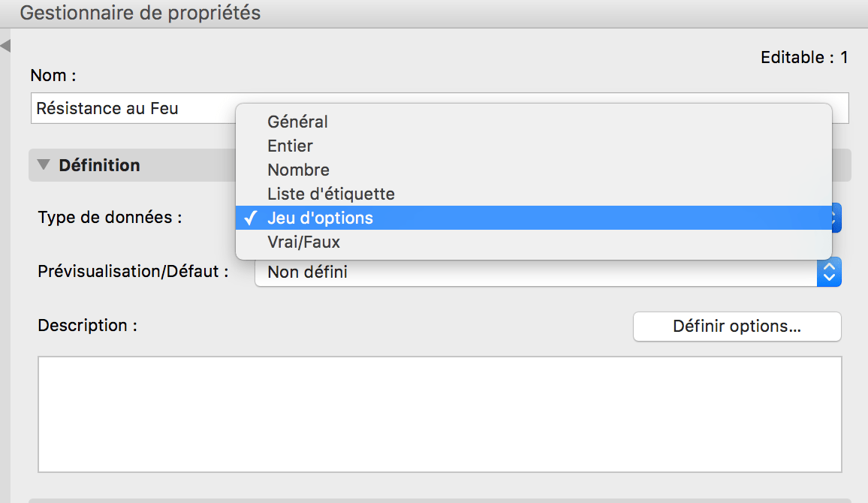Click the Editable : 1 indicator
This screenshot has height=503, width=868.
803,57
